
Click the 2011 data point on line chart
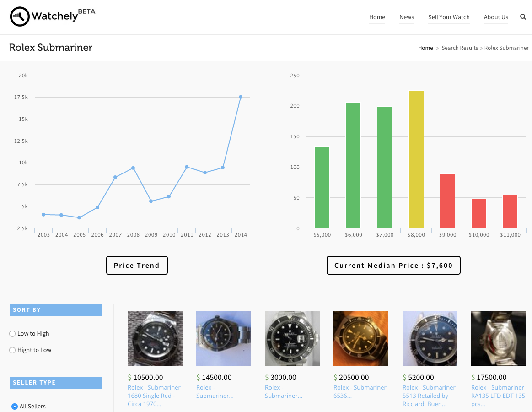point(187,167)
